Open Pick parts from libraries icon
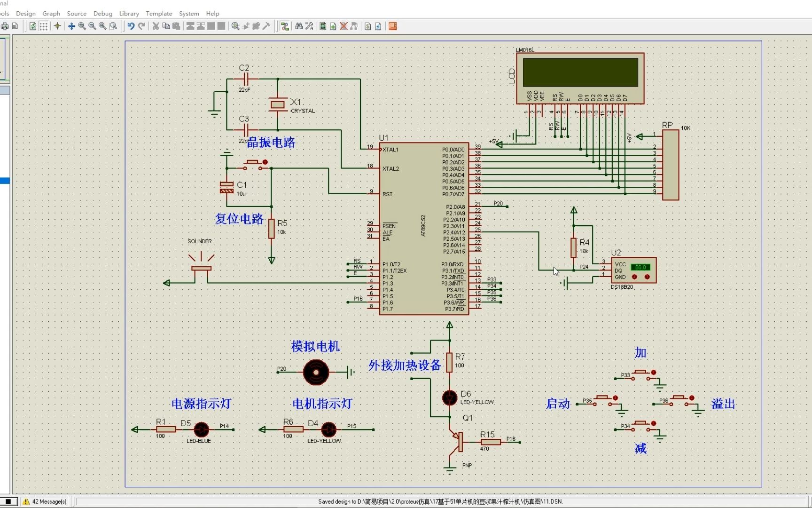This screenshot has width=812, height=508. (235, 26)
